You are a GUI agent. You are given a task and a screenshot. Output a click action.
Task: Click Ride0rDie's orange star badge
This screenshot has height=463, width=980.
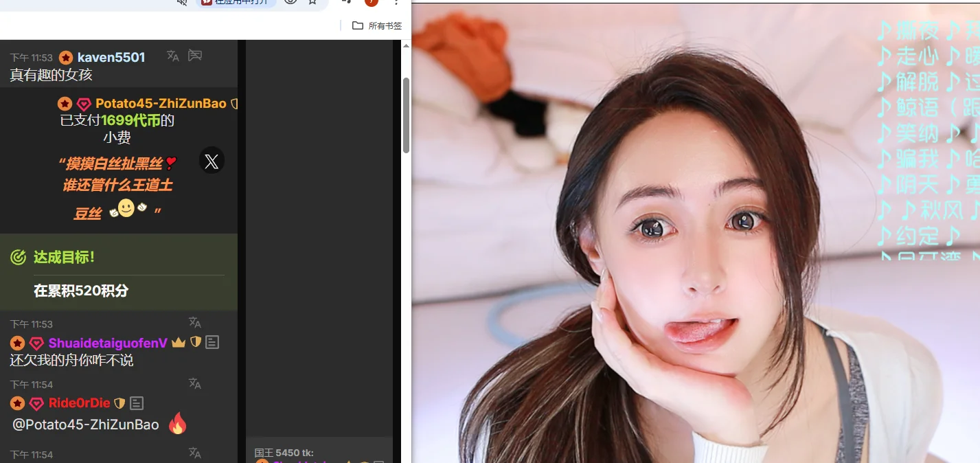coord(18,404)
